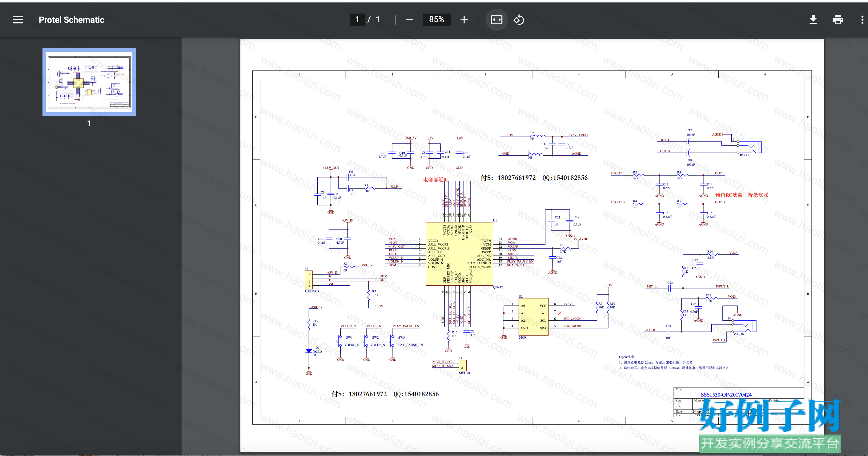Download the PDF file
This screenshot has height=456, width=868.
pos(813,20)
